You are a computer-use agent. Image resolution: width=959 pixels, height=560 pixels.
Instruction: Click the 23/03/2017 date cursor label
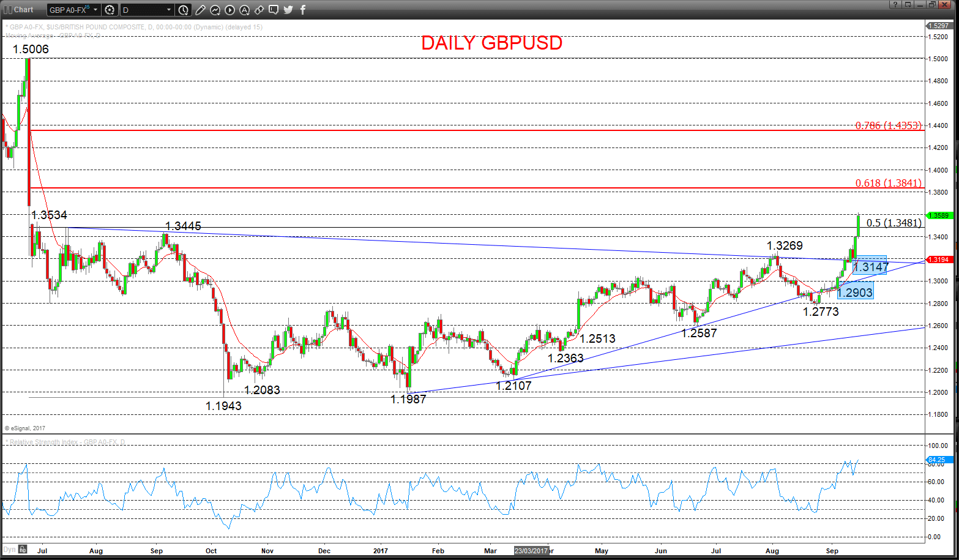[x=531, y=551]
